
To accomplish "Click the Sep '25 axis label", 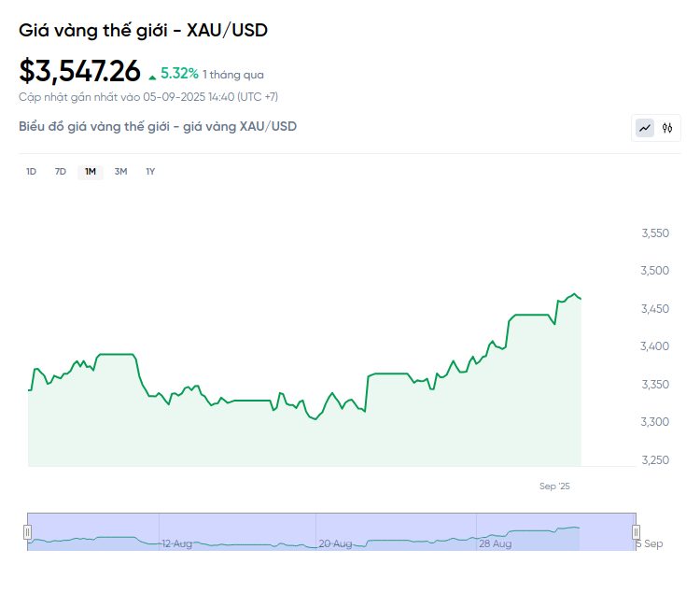I will click(x=554, y=486).
